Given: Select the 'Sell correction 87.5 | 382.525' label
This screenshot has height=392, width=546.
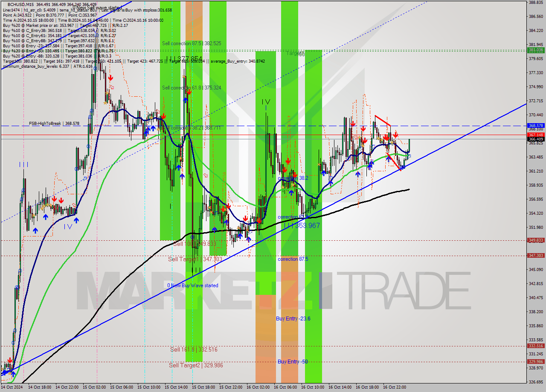Looking at the screenshot, I should point(192,43).
